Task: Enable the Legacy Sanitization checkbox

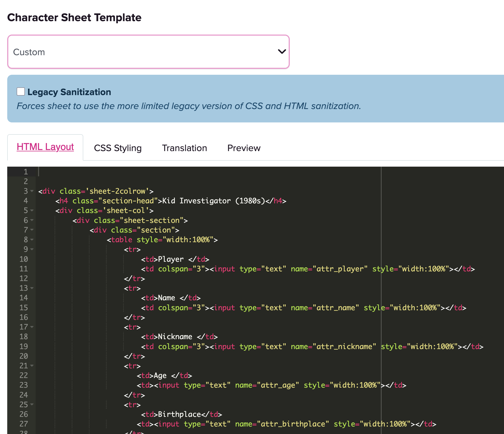Action: tap(21, 92)
